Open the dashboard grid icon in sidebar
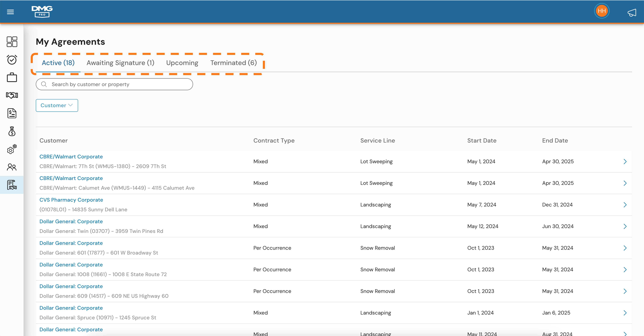The width and height of the screenshot is (644, 336). tap(12, 42)
